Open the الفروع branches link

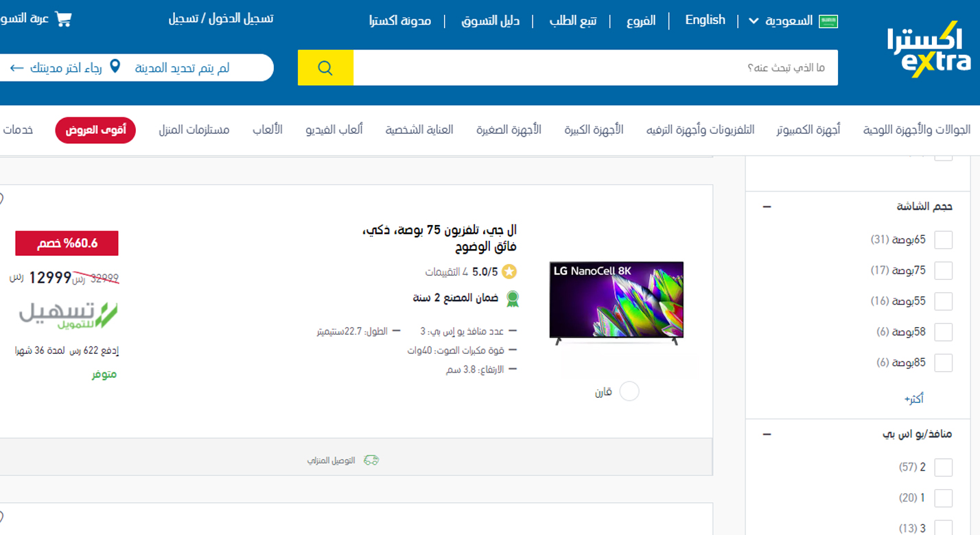(x=641, y=21)
